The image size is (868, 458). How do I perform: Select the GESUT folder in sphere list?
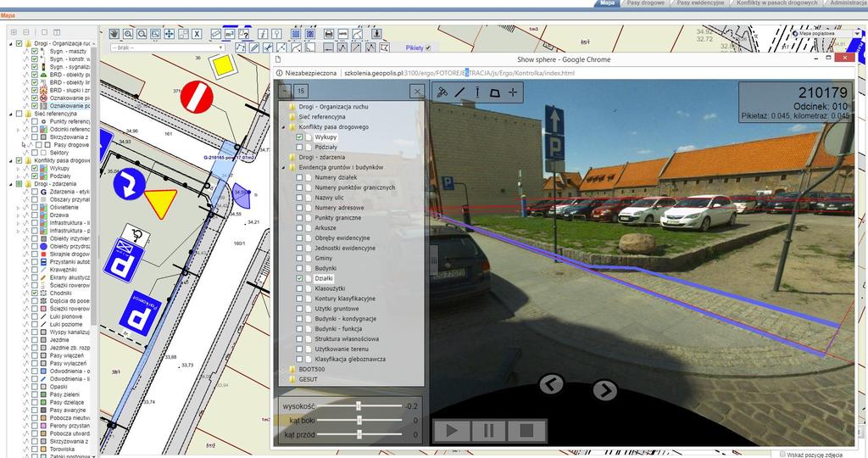point(308,379)
